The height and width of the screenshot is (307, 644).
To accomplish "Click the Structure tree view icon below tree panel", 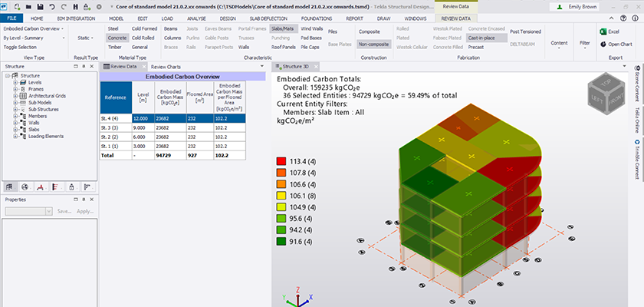I will click(x=9, y=187).
